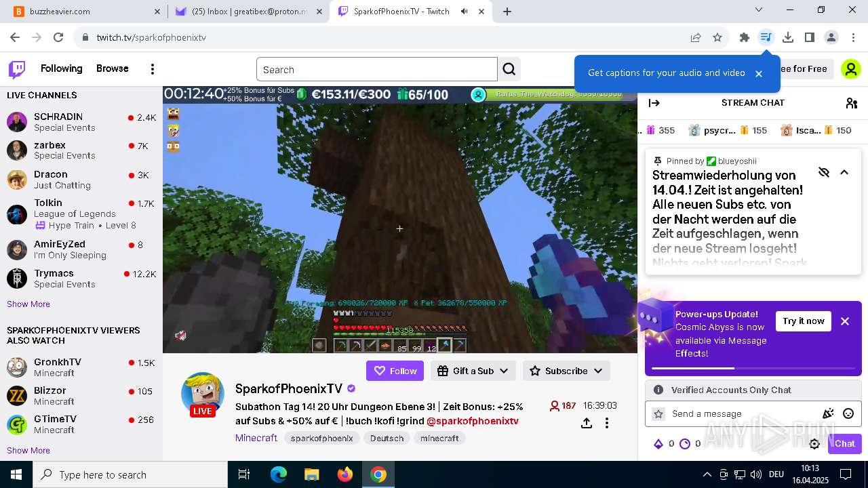Screen dimensions: 868x488
Task: Open Trymacs live channel
Action: [81, 279]
